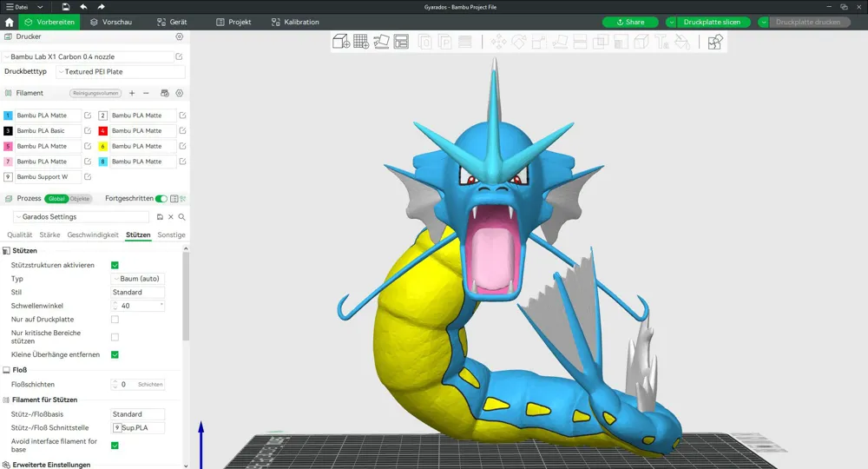Open Druckbetttyp Textured PEI Plate dropdown
This screenshot has height=469, width=868.
(x=121, y=71)
